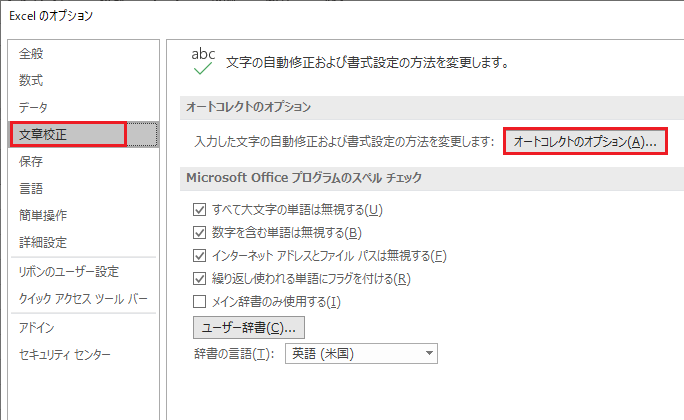The height and width of the screenshot is (420, 684).
Task: Uncheck インターネット アドレスとファイル パスは無視する
Action: (199, 256)
